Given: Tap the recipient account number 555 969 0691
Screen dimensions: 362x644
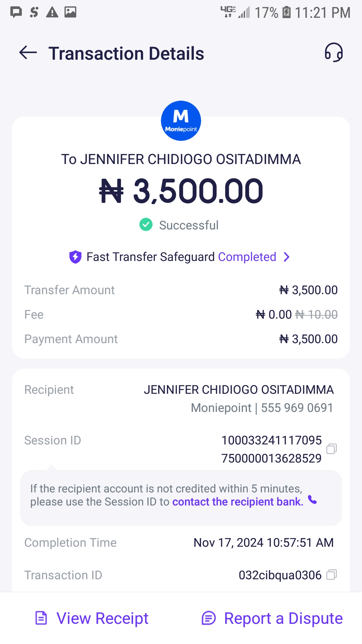Looking at the screenshot, I should pos(297,408).
